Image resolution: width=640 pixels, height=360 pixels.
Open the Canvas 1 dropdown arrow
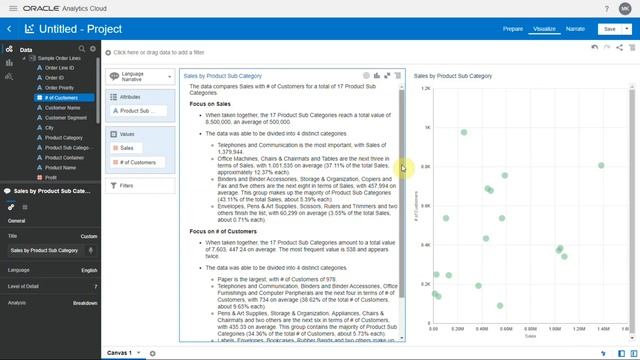coord(139,353)
